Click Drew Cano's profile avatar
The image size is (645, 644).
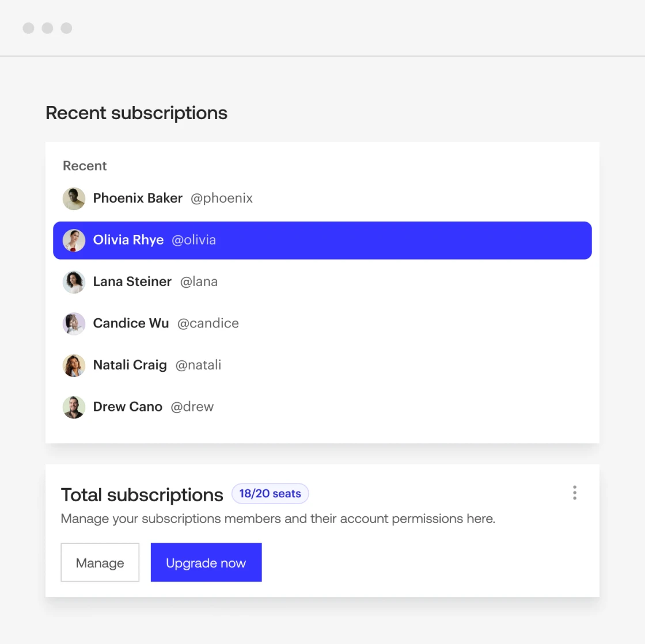pyautogui.click(x=74, y=407)
